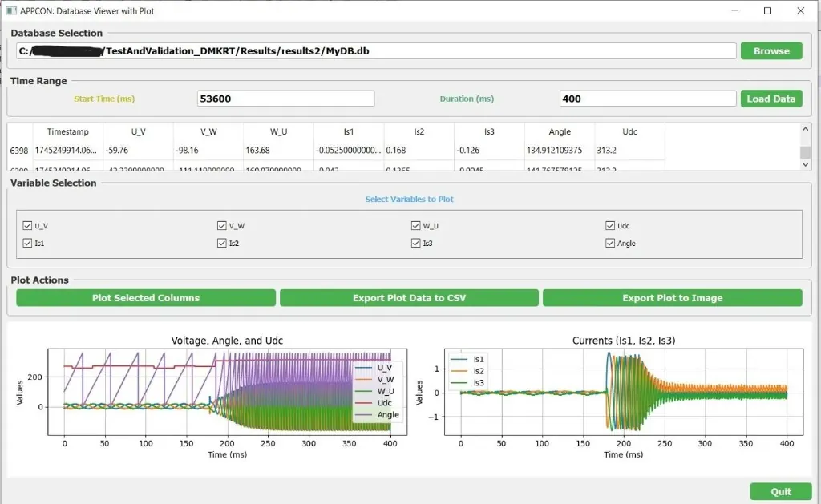Click the cell with value -0.126
The width and height of the screenshot is (821, 504).
[489, 150]
